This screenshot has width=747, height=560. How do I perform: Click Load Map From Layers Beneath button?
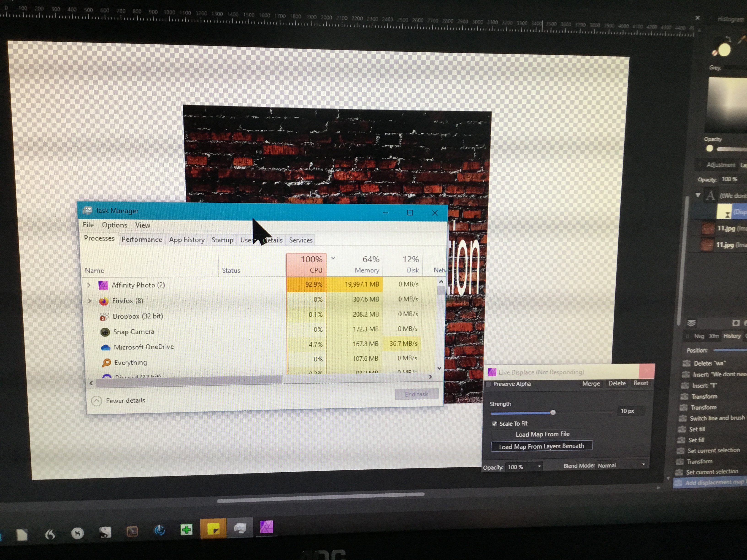542,447
